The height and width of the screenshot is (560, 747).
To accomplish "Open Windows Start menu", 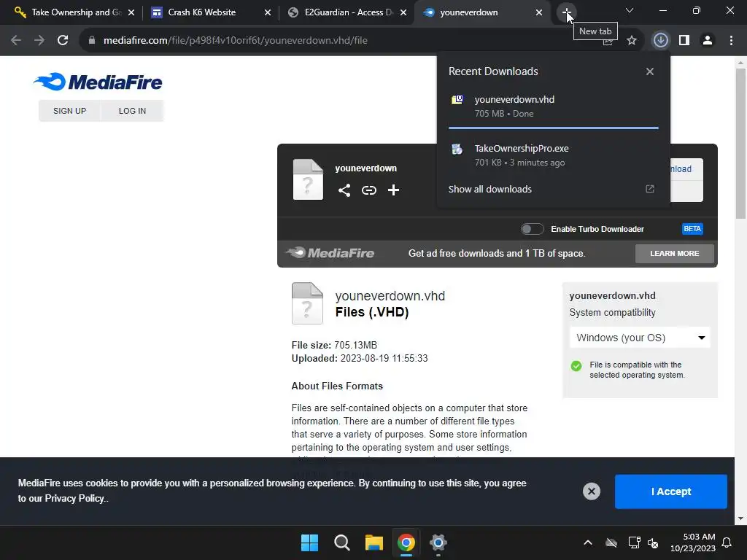I will pos(309,542).
